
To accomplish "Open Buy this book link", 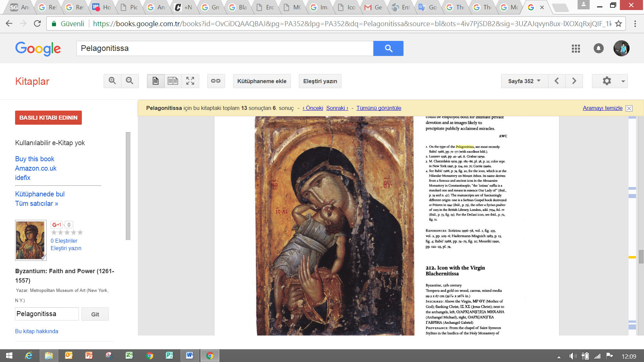I will [x=35, y=159].
